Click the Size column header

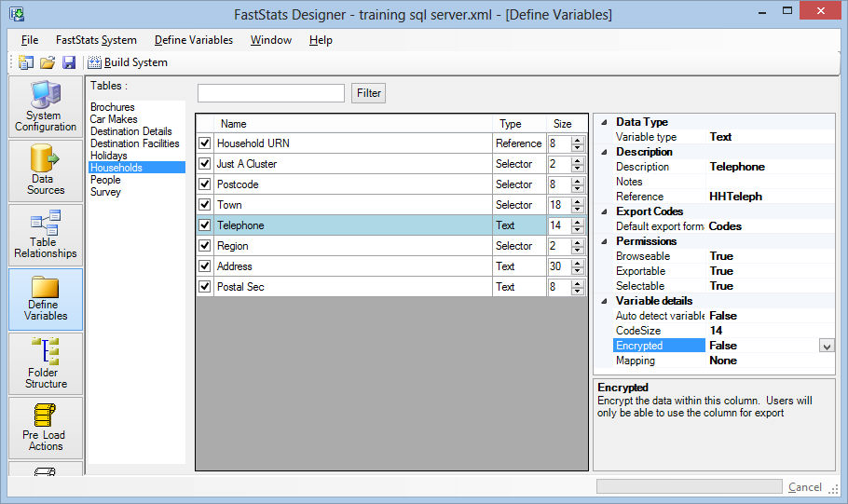[567, 124]
